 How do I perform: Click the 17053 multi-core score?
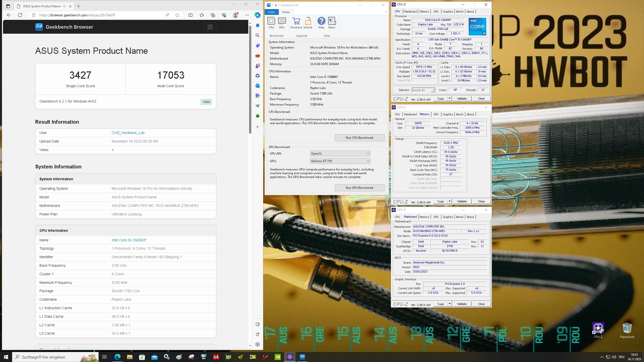point(171,75)
